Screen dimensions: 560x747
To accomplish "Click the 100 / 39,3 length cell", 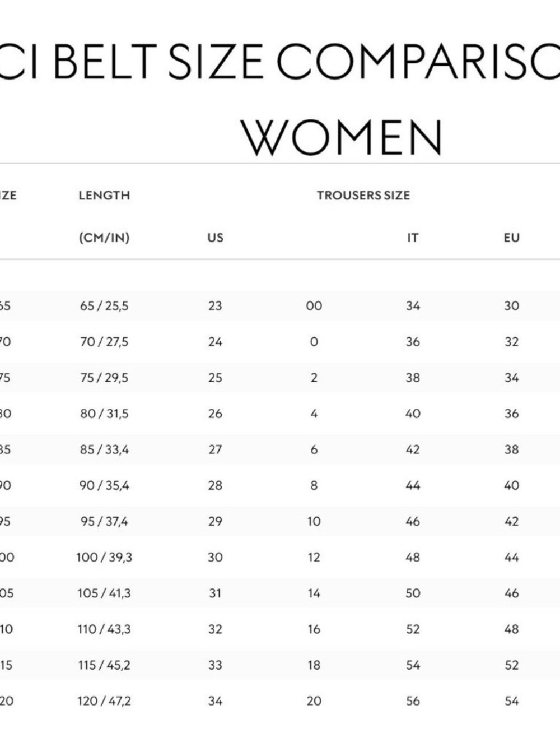I will point(104,557).
